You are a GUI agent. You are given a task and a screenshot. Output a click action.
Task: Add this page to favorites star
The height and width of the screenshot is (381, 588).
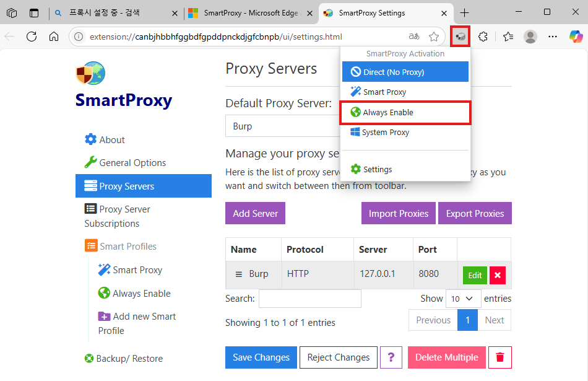click(x=434, y=37)
